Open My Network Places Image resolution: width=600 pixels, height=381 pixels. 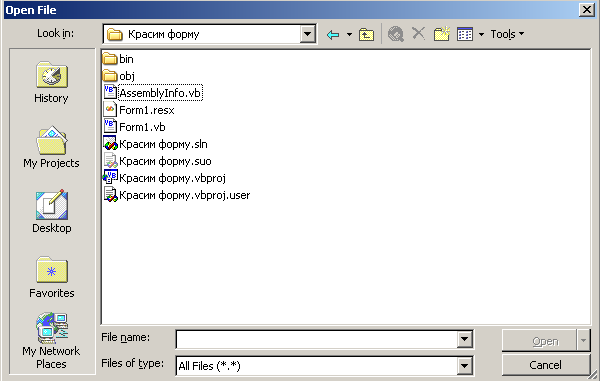click(52, 341)
